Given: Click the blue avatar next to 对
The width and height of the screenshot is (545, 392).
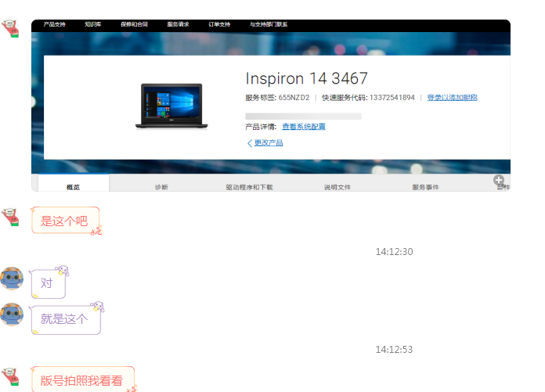Looking at the screenshot, I should coord(11,279).
